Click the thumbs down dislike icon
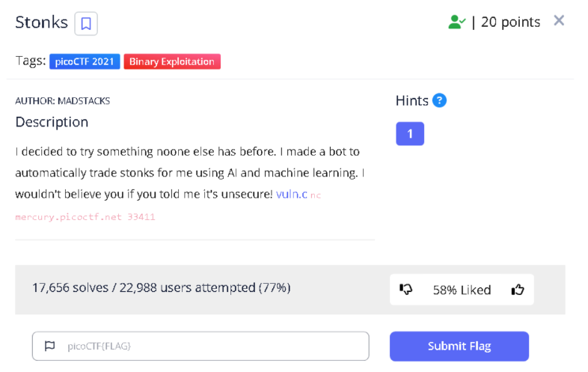This screenshot has width=588, height=372. coord(406,290)
